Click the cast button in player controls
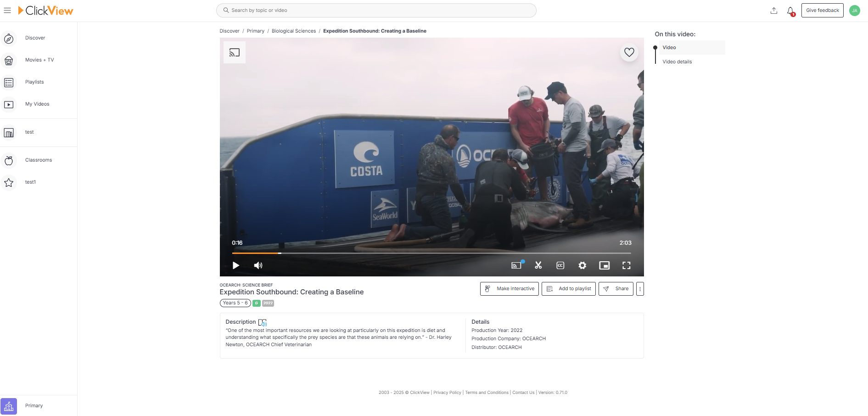The width and height of the screenshot is (868, 416). coord(517,265)
